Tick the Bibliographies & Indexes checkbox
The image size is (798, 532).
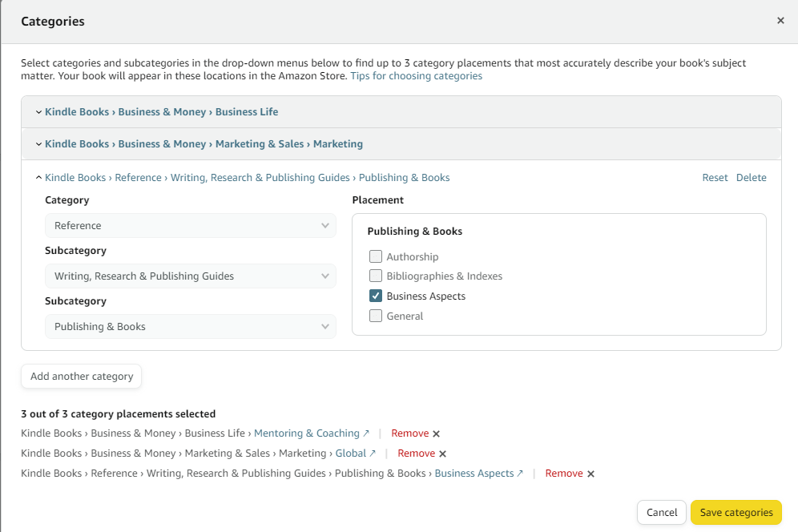pos(376,276)
